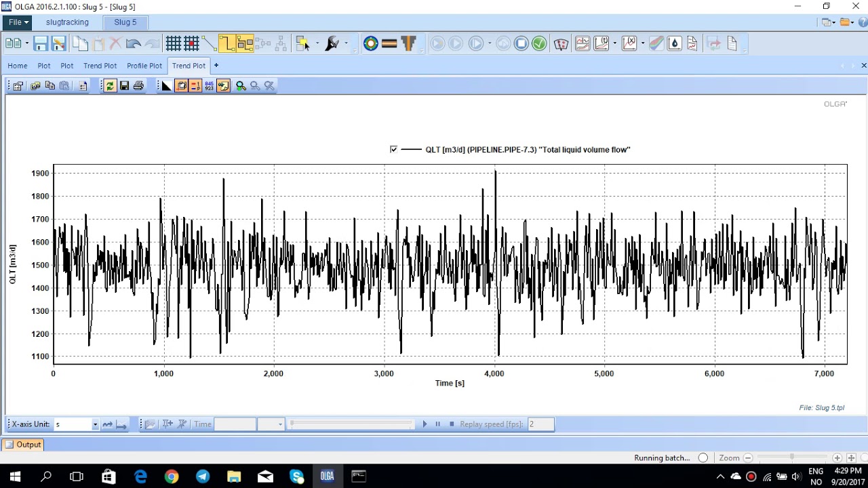Click the save-with-pencil icon in main toolbar
This screenshot has width=868, height=488.
[x=58, y=44]
